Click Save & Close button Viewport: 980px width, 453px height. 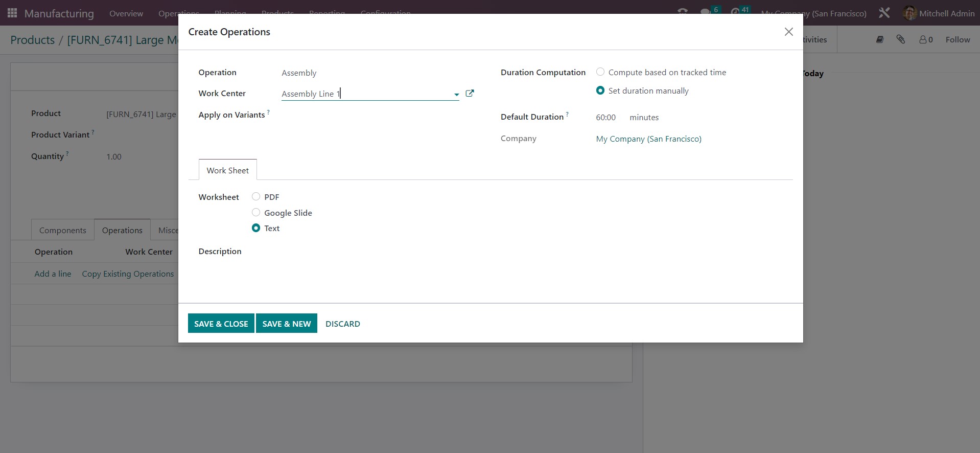click(221, 324)
